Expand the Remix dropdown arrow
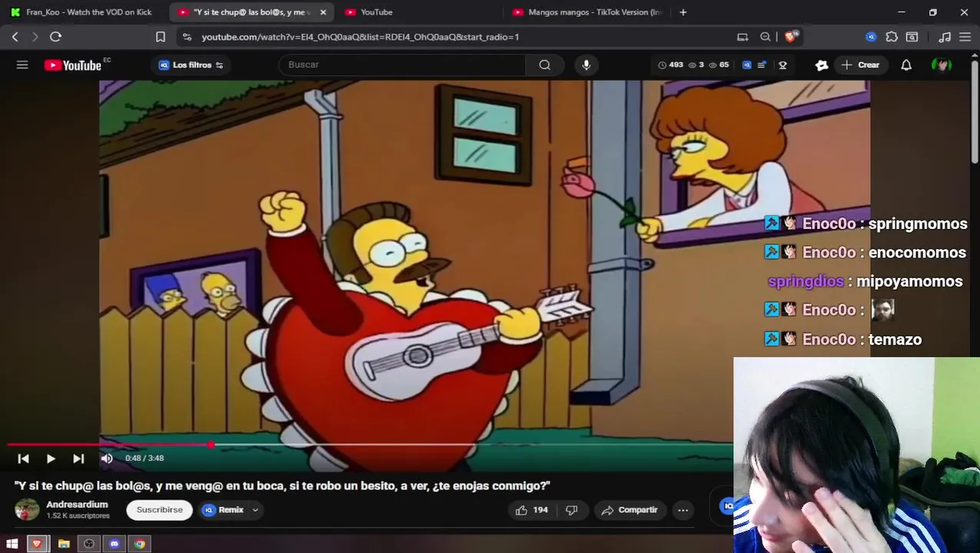This screenshot has height=553, width=980. click(x=255, y=510)
